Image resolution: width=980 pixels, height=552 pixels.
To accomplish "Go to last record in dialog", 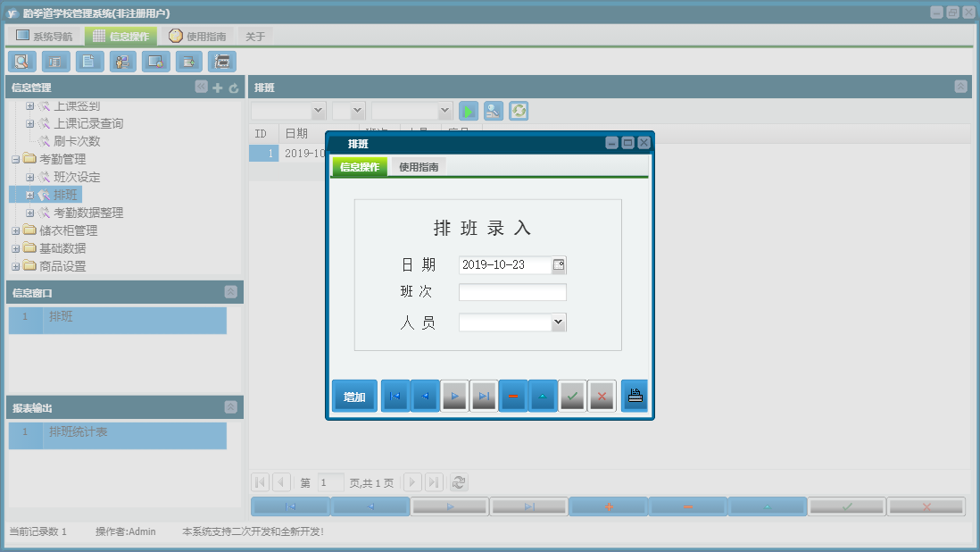I will (484, 396).
